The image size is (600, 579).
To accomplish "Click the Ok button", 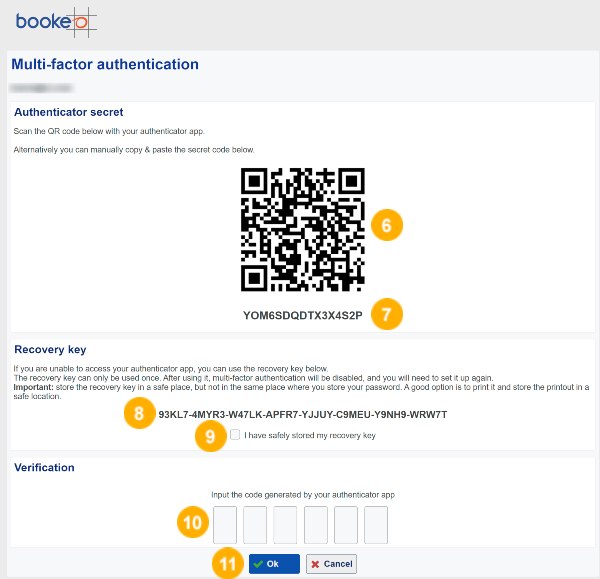I will pos(274,564).
